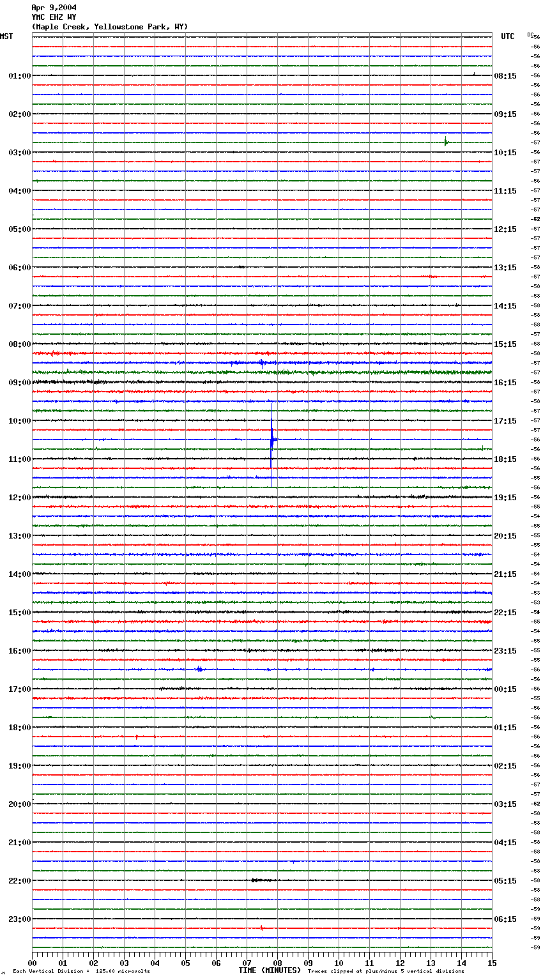This screenshot has height=980, width=543.
Task: Select the MST time label '17:00'
Action: pyautogui.click(x=20, y=689)
